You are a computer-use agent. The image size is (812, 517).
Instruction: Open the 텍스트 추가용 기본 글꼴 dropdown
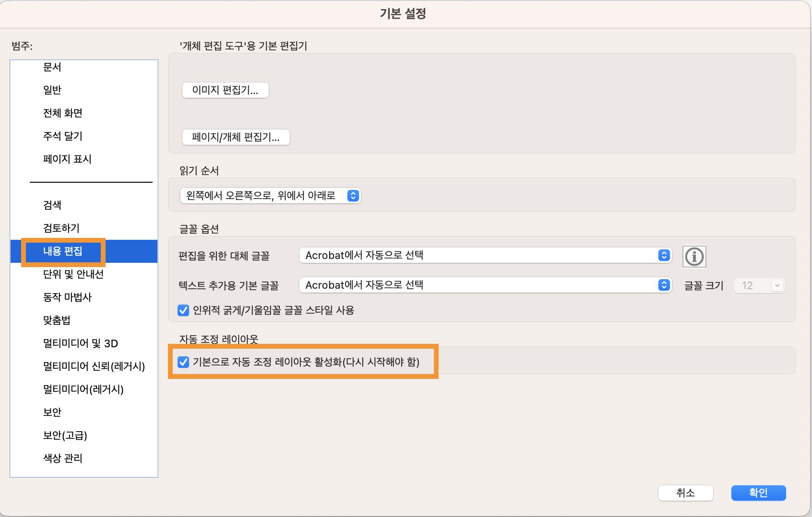664,285
